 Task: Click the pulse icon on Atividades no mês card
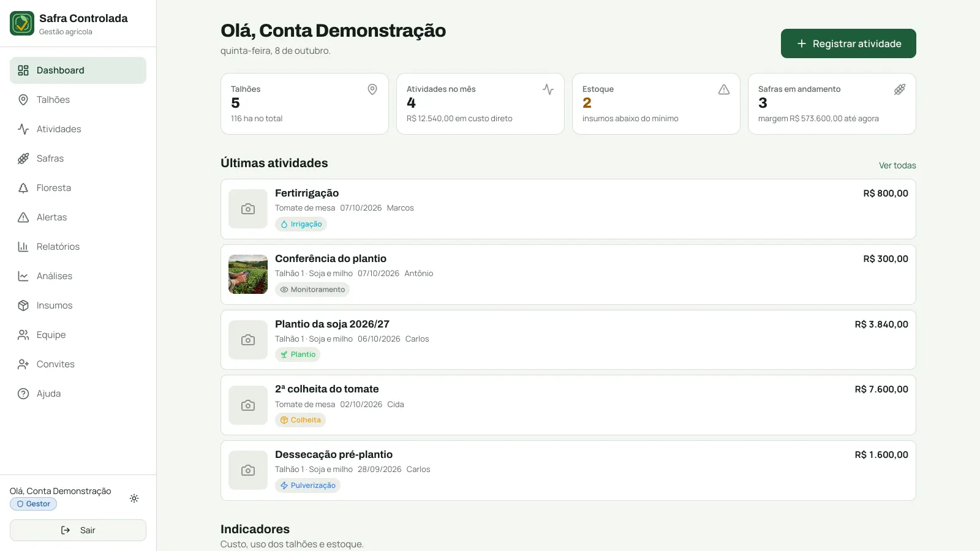click(x=548, y=89)
